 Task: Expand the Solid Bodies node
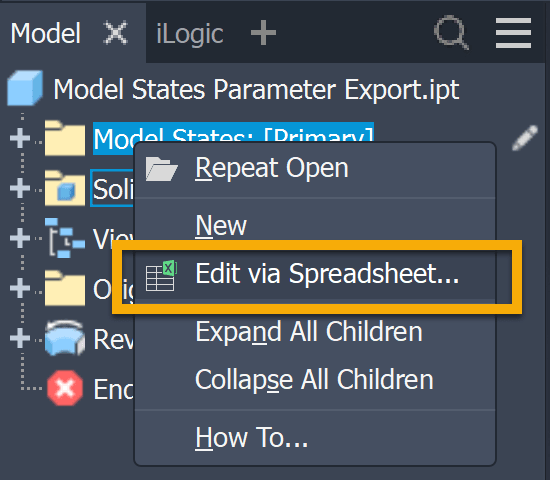point(20,188)
